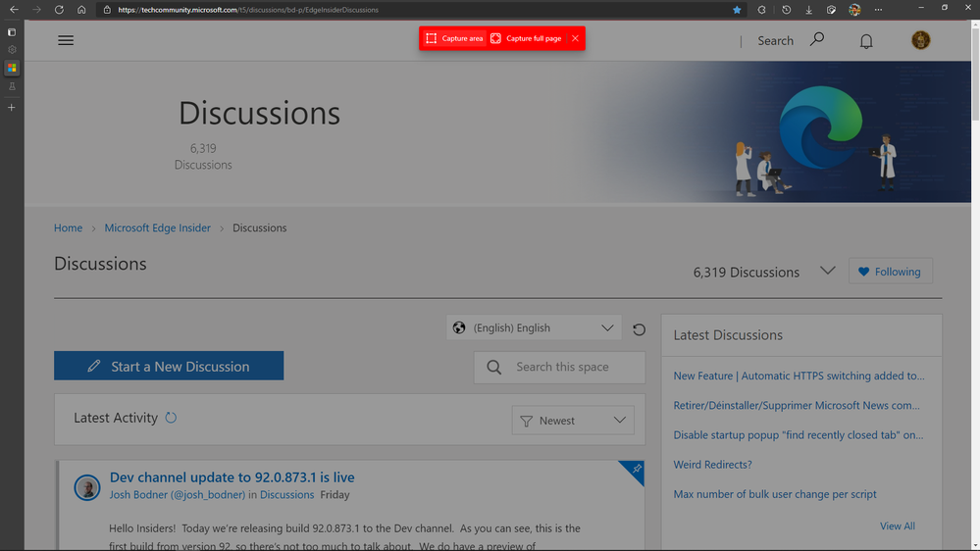Focus the Search this space field
The height and width of the screenshot is (551, 980).
559,367
